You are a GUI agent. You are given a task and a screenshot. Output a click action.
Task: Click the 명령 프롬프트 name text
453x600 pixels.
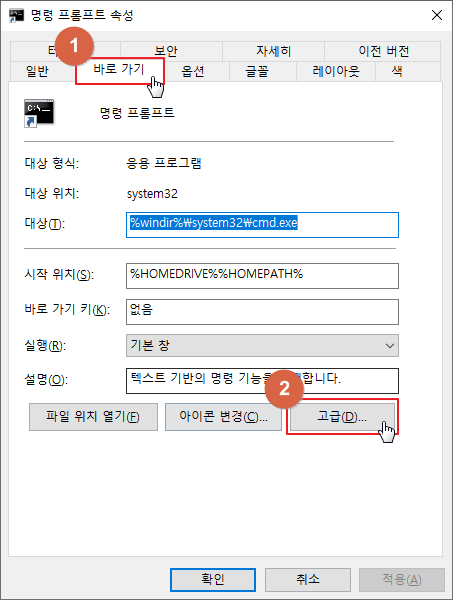click(x=137, y=113)
